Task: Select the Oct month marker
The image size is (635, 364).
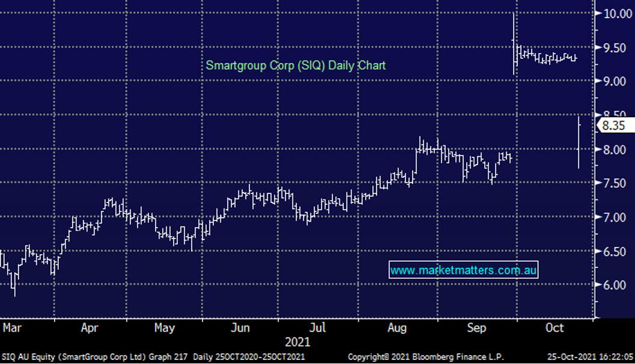Action: pyautogui.click(x=554, y=328)
